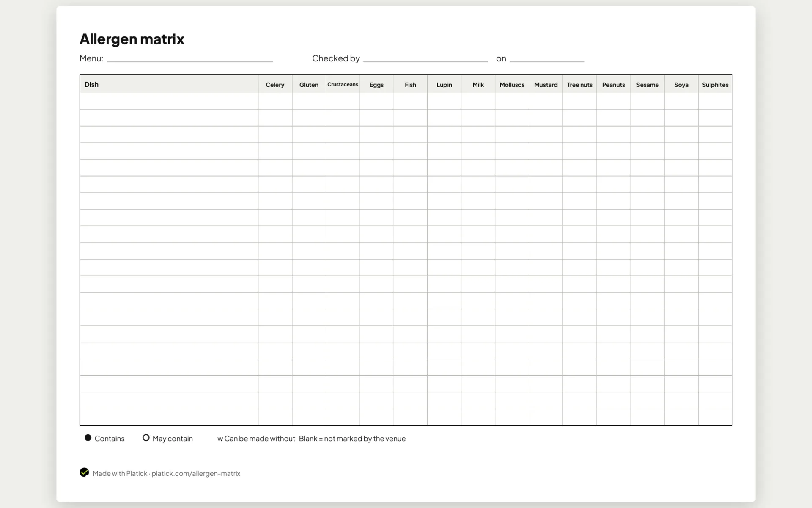812x508 pixels.
Task: Select the Eggs column header
Action: (x=376, y=85)
